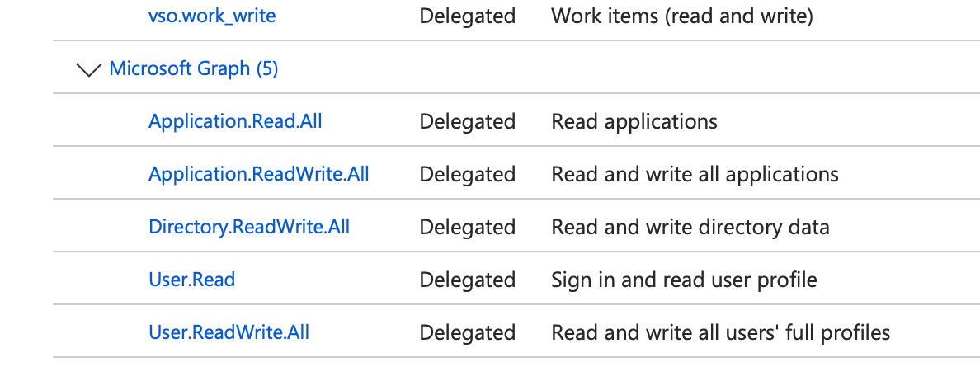Click the User.ReadWrite.All permission link
Viewport: 980px width, 381px height.
pyautogui.click(x=229, y=332)
